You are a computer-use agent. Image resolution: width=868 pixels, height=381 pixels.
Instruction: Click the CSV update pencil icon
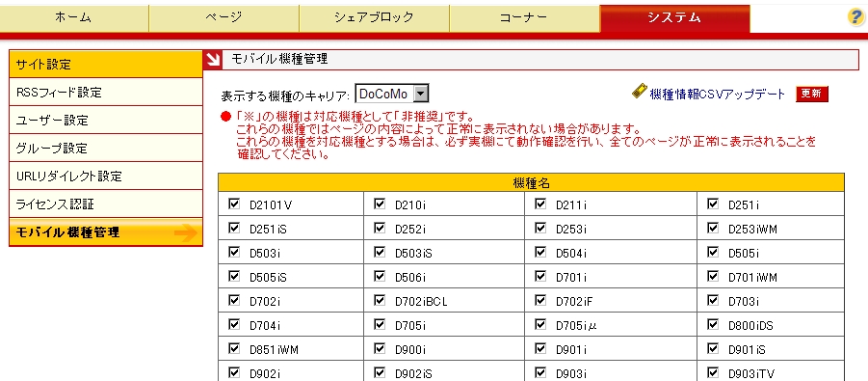(640, 92)
